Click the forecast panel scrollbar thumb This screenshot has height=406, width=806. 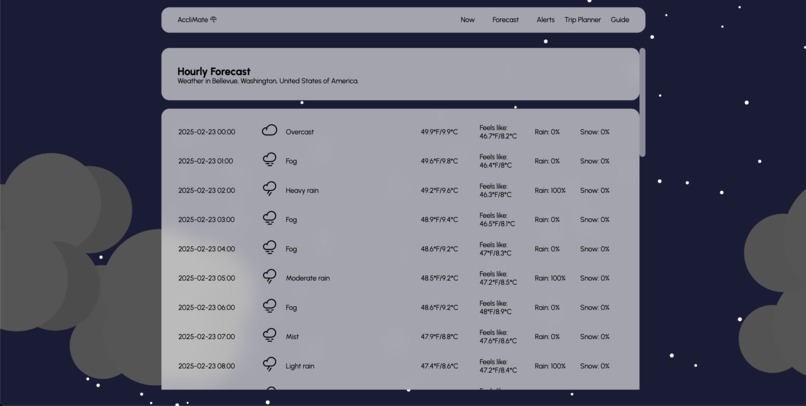point(642,102)
